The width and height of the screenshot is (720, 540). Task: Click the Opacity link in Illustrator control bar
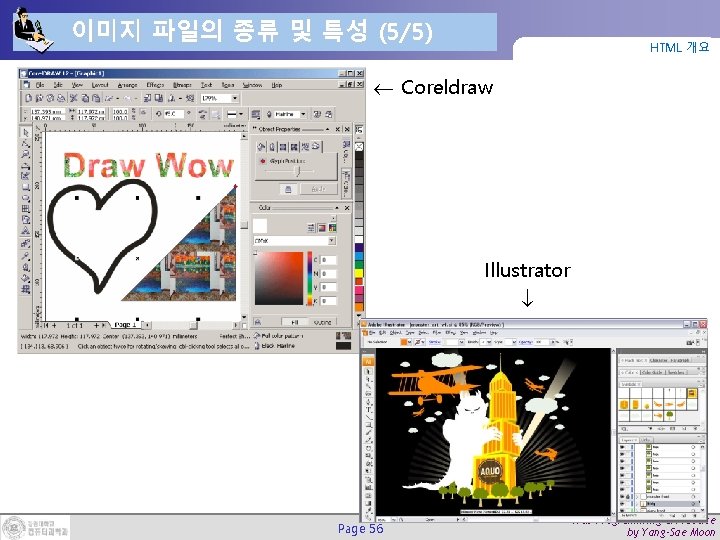526,342
